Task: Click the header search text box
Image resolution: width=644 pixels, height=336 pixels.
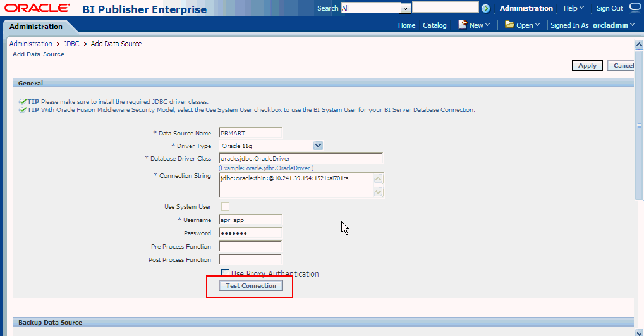Action: [445, 8]
